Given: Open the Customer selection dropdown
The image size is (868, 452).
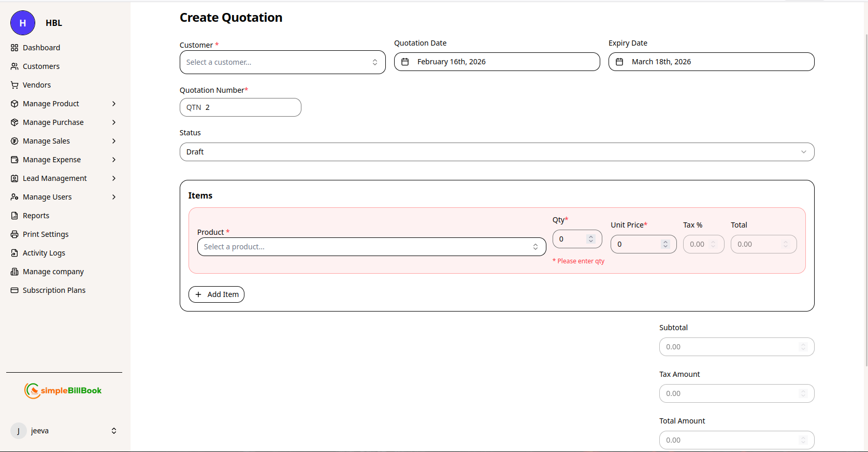Looking at the screenshot, I should click(282, 62).
